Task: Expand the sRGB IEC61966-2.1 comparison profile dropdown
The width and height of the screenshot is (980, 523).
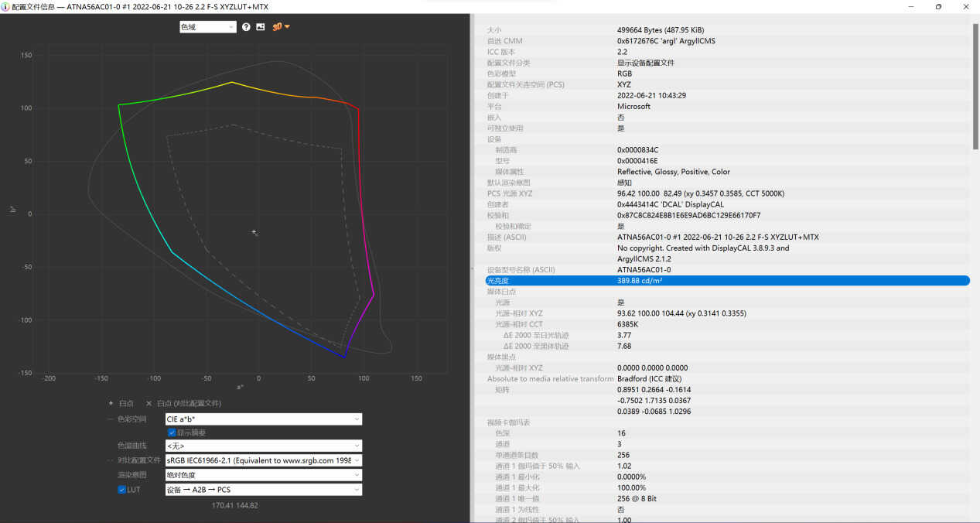Action: [263, 460]
